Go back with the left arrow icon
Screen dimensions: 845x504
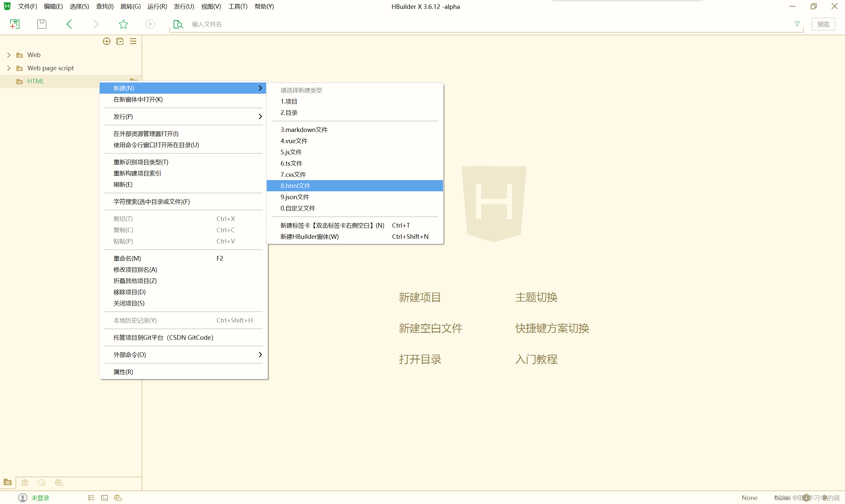[x=69, y=24]
